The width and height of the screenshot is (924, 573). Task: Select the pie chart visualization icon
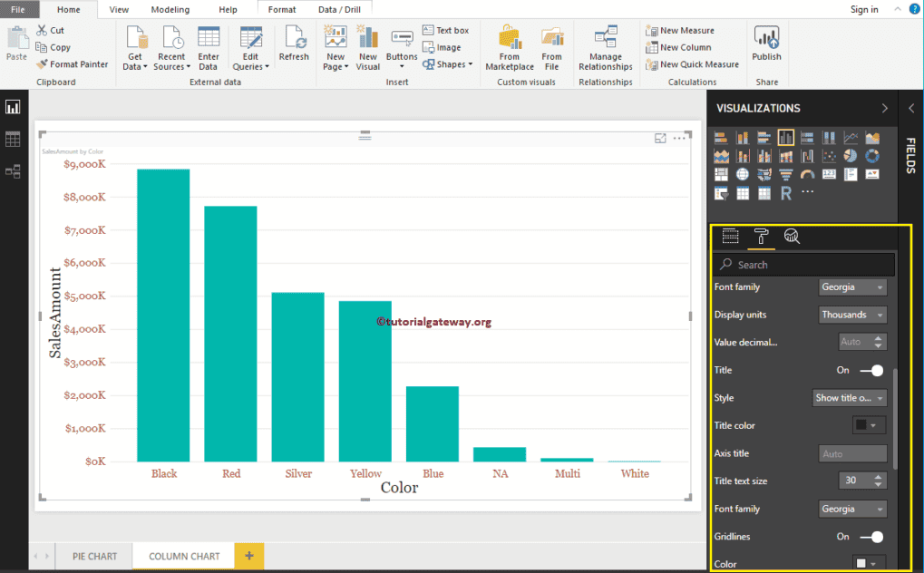[849, 156]
